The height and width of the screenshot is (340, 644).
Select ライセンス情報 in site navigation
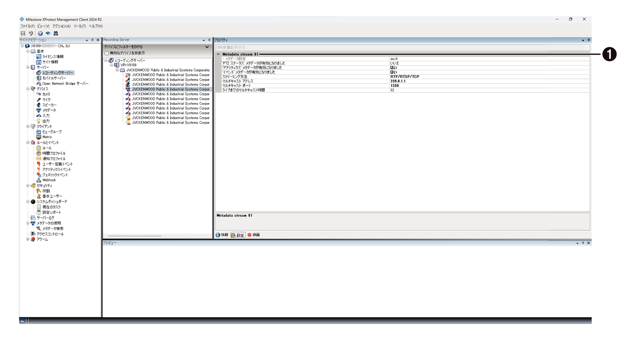tap(53, 57)
